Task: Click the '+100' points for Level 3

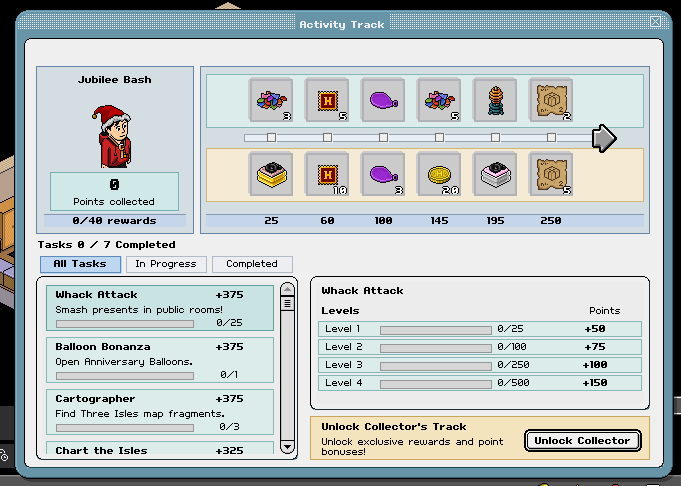Action: coord(595,365)
